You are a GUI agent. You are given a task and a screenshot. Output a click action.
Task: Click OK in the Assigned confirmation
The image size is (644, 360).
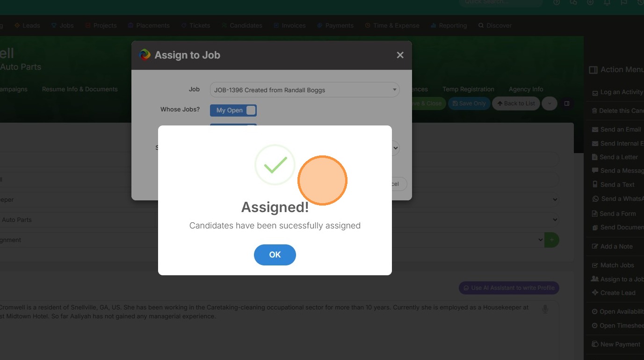pyautogui.click(x=275, y=255)
